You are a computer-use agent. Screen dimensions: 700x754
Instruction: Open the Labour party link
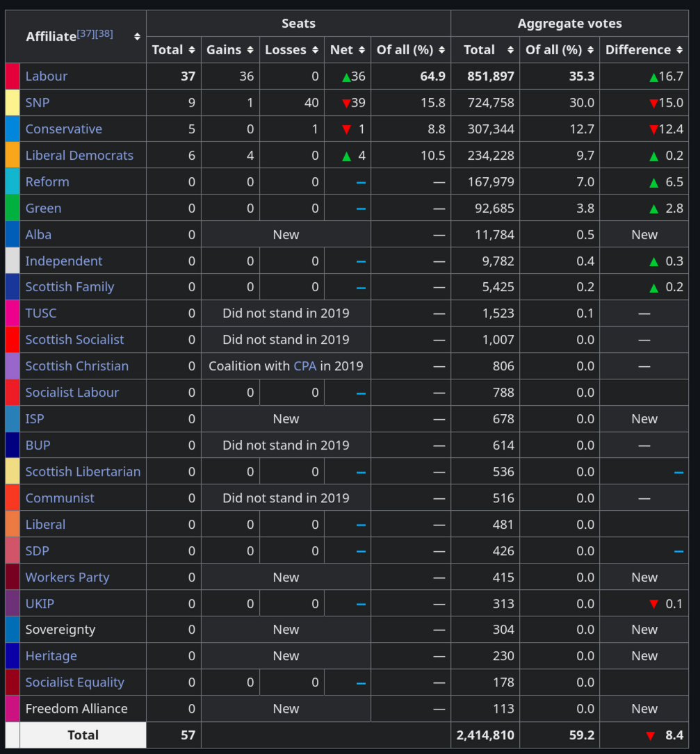click(46, 76)
